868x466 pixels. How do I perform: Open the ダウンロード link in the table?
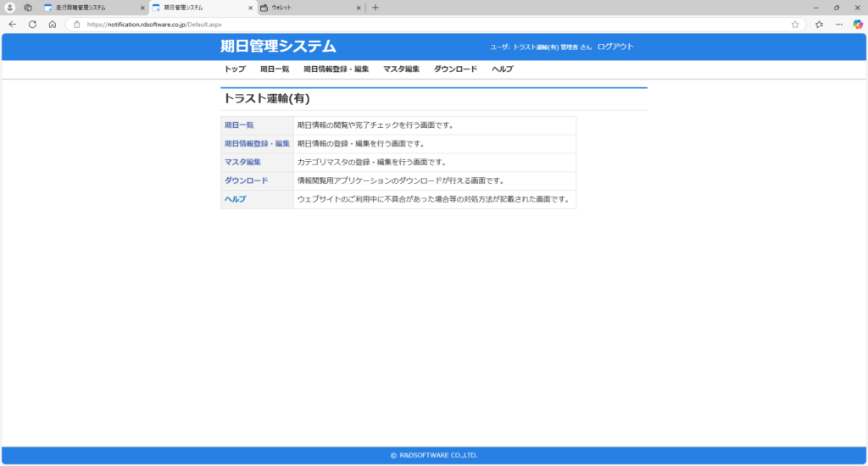point(246,180)
